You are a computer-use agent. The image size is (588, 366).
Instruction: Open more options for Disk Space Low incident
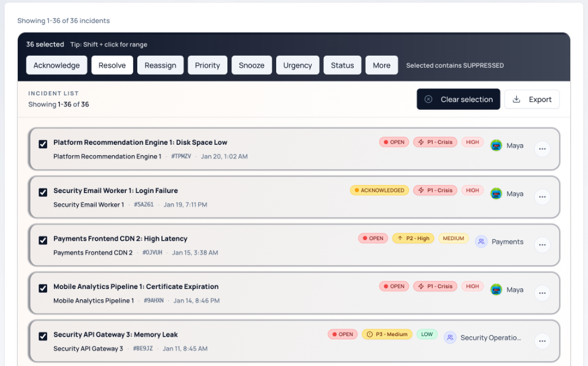tap(542, 149)
